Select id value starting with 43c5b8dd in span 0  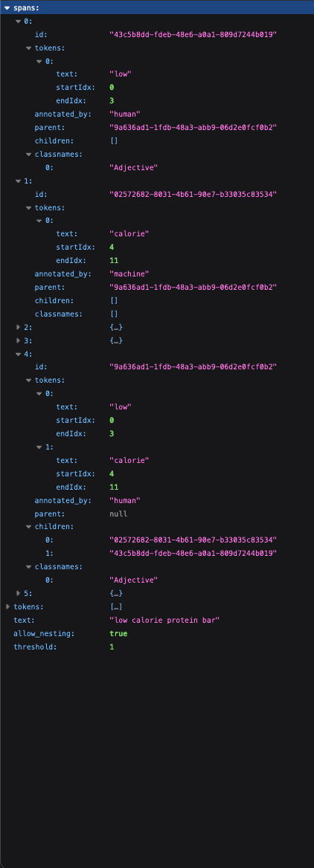[193, 34]
